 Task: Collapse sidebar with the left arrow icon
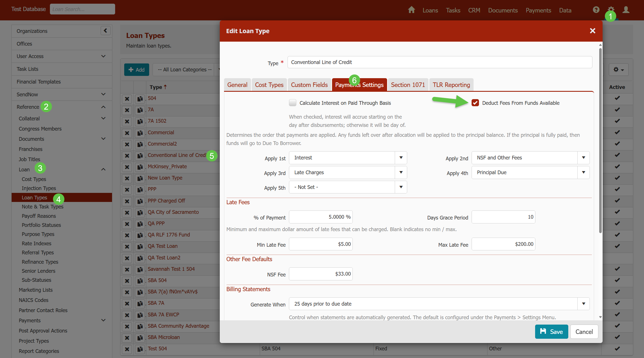click(x=105, y=31)
